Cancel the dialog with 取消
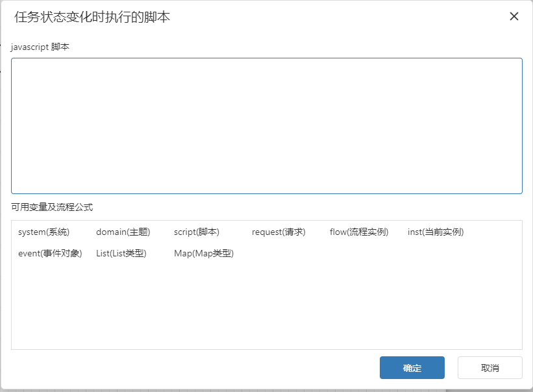 coord(490,368)
